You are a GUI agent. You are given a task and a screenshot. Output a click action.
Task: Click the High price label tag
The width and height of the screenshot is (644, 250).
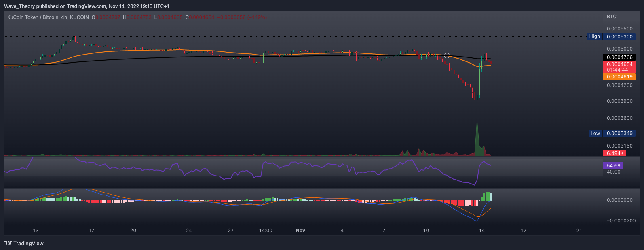click(594, 36)
